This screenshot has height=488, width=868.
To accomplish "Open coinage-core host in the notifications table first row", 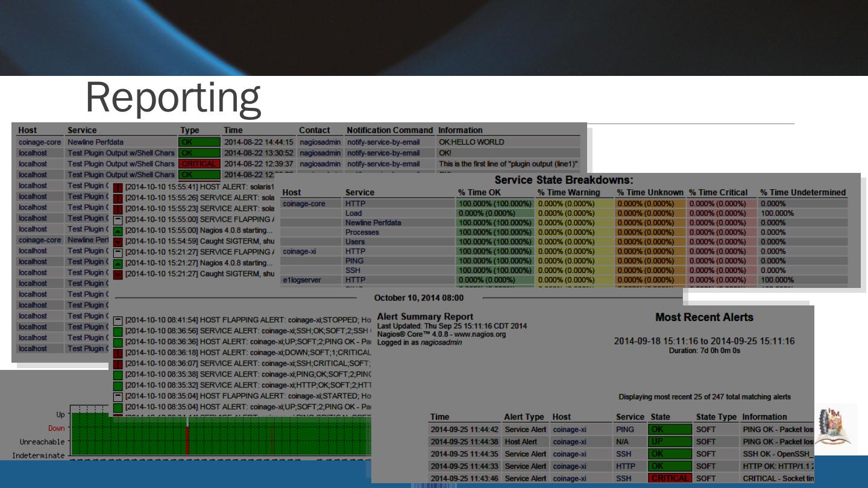I will [x=40, y=142].
